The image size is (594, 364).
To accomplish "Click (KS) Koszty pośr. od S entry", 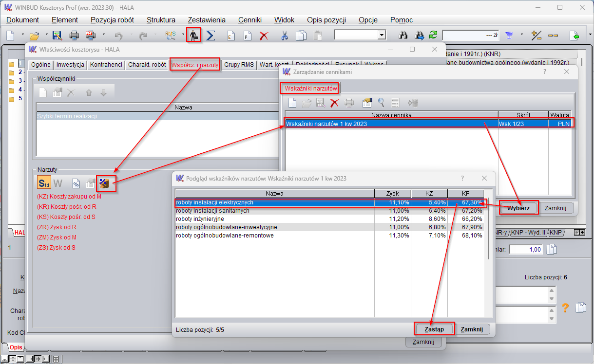I will 66,217.
